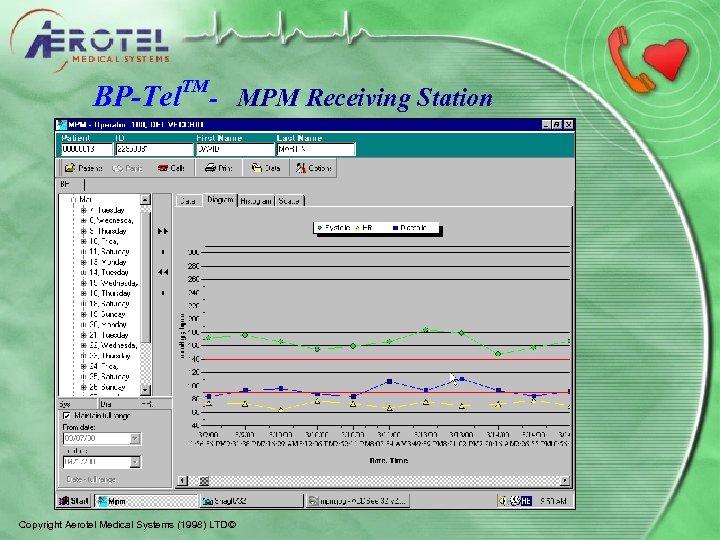The image size is (720, 540).
Task: Expand the 16, Thursday tree node
Action: pyautogui.click(x=84, y=293)
